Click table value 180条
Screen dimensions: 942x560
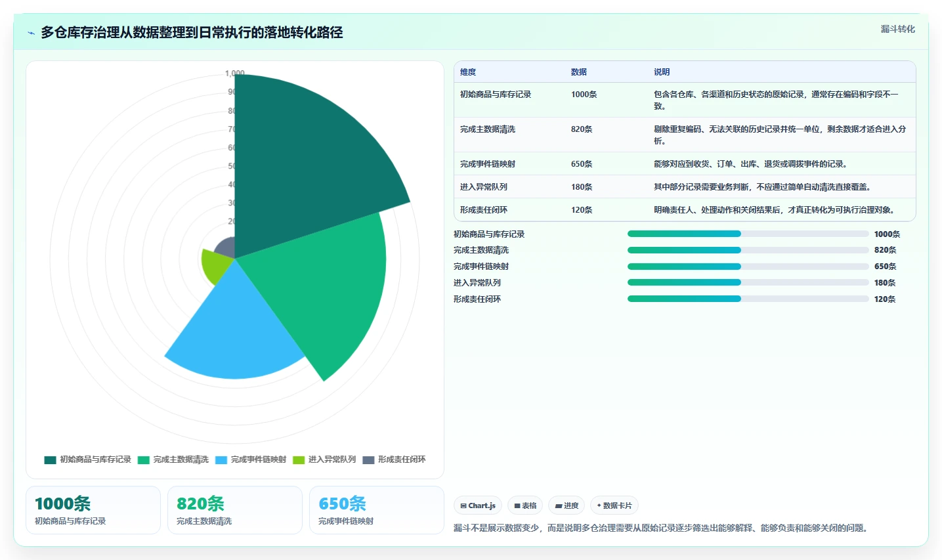[582, 187]
